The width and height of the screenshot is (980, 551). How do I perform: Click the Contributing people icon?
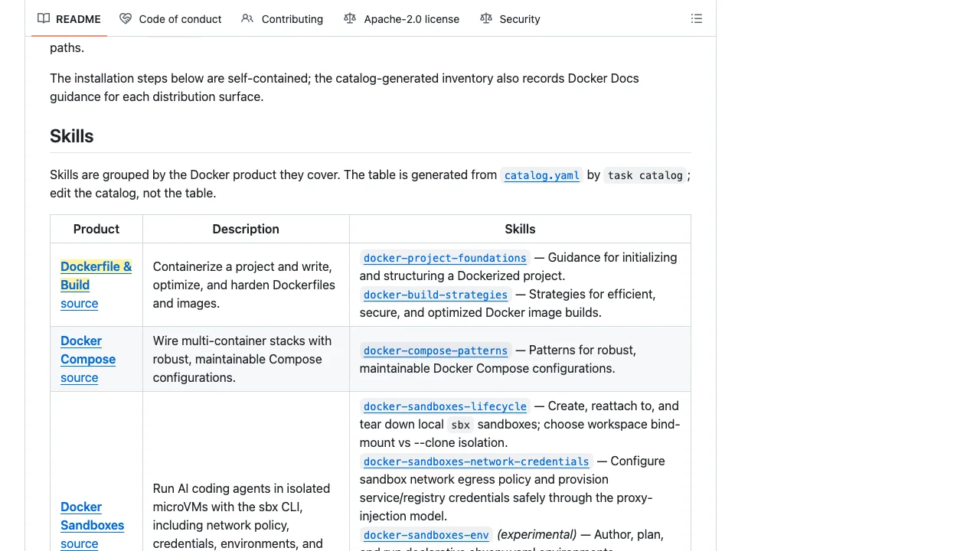(247, 18)
